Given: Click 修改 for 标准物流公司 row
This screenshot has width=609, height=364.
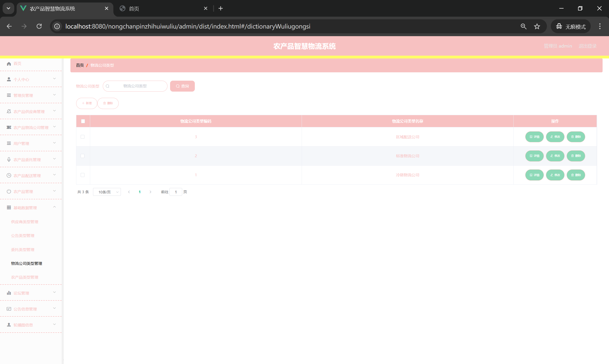Looking at the screenshot, I should 555,156.
